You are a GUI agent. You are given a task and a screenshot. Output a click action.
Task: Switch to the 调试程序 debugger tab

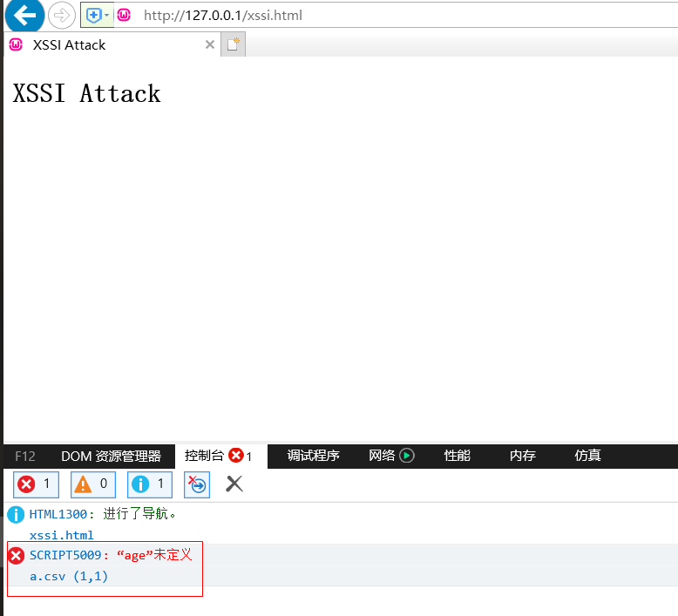[313, 456]
